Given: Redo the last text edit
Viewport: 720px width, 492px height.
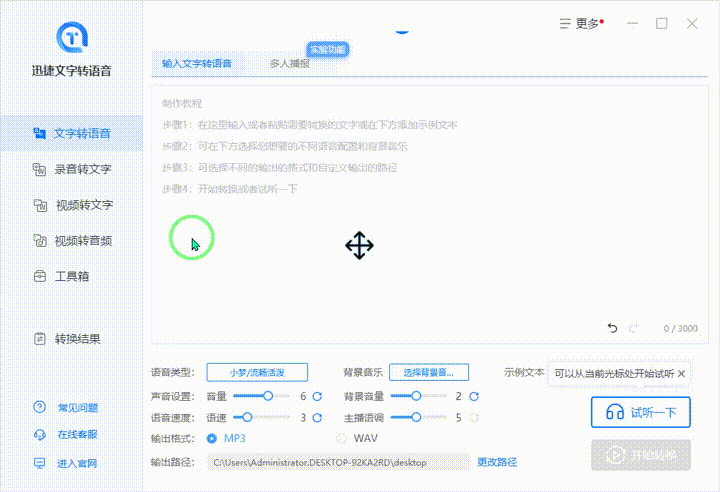Looking at the screenshot, I should (x=634, y=328).
